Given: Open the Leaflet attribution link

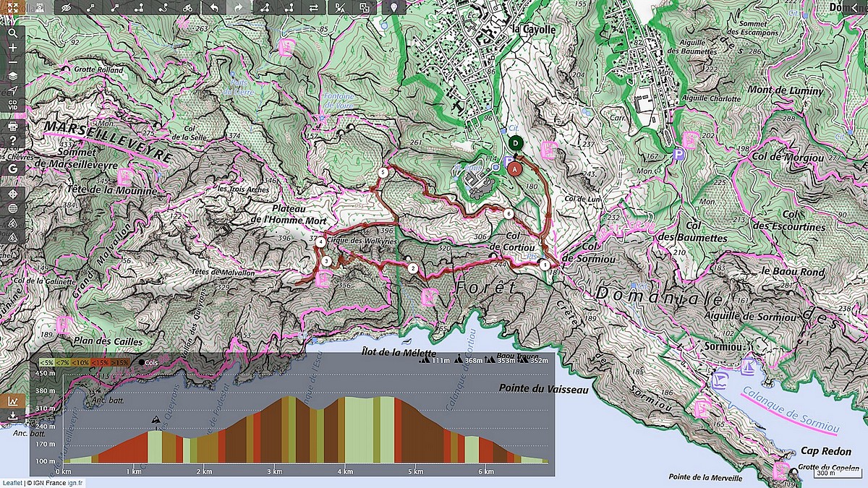Looking at the screenshot, I should pyautogui.click(x=12, y=483).
